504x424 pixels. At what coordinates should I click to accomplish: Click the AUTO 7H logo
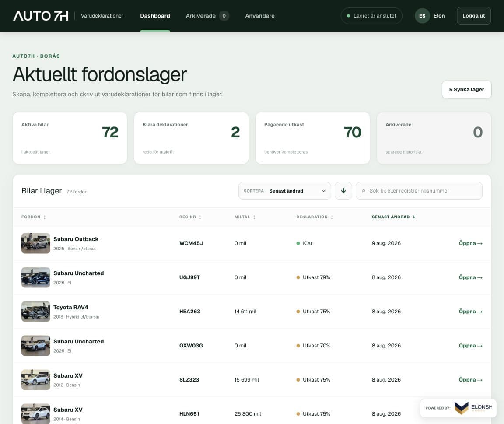pos(41,16)
